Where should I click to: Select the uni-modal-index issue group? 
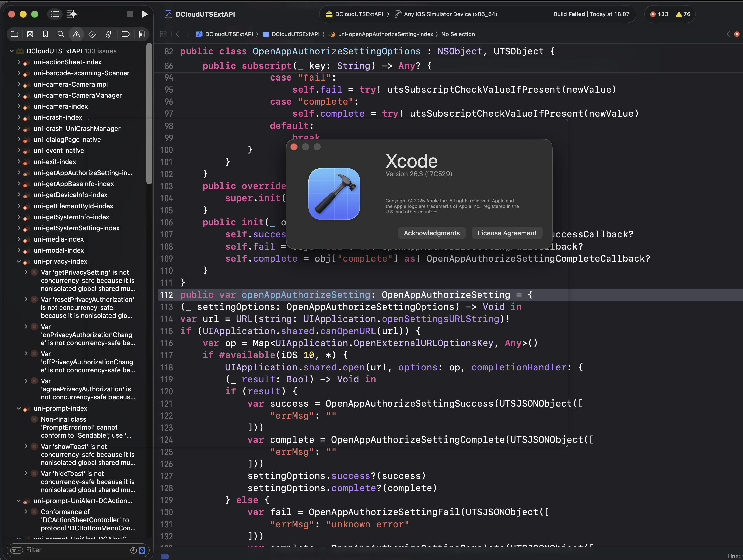tap(59, 251)
